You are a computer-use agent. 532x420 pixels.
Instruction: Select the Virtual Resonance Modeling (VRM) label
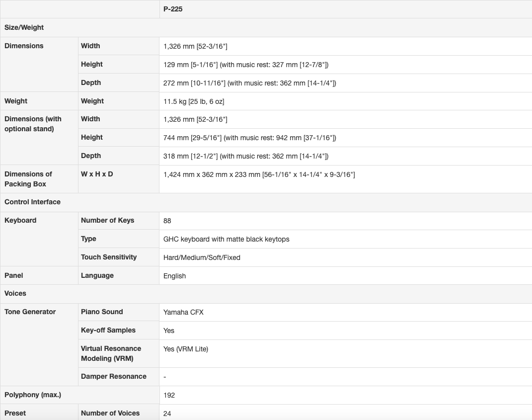coord(111,353)
